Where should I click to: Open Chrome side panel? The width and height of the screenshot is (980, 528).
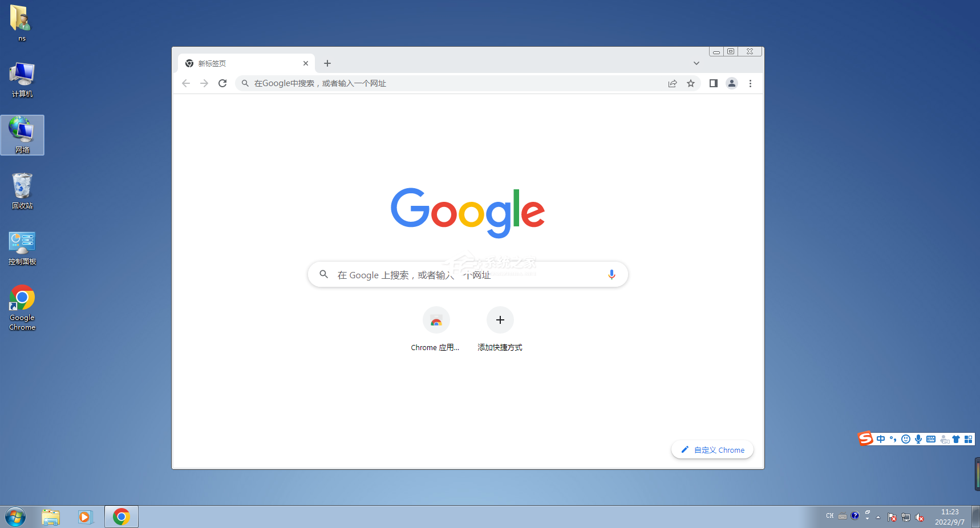point(713,83)
